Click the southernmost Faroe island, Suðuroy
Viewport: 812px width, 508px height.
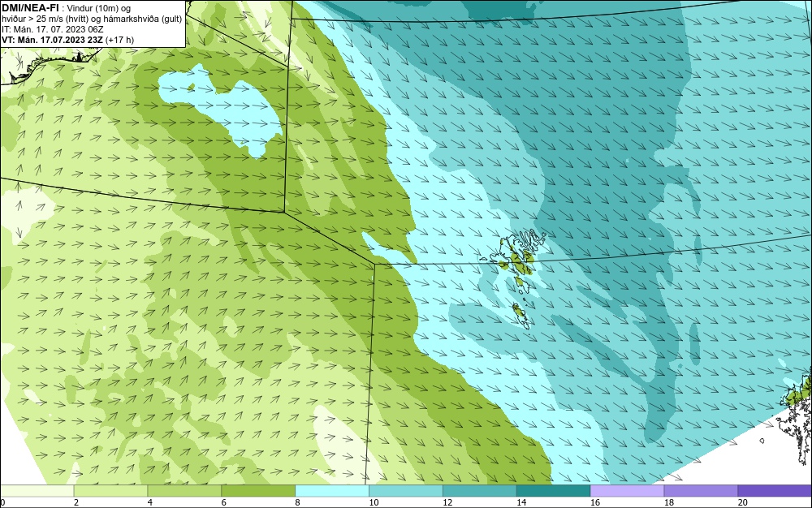[520, 315]
